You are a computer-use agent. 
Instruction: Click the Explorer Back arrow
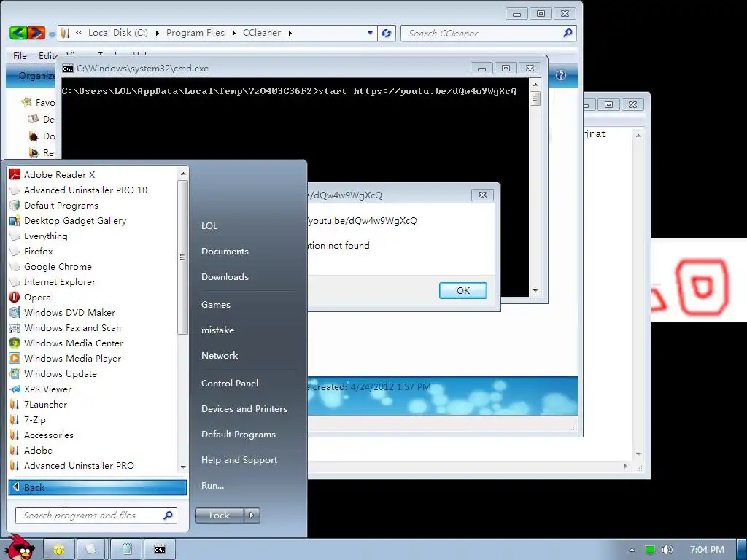point(18,33)
